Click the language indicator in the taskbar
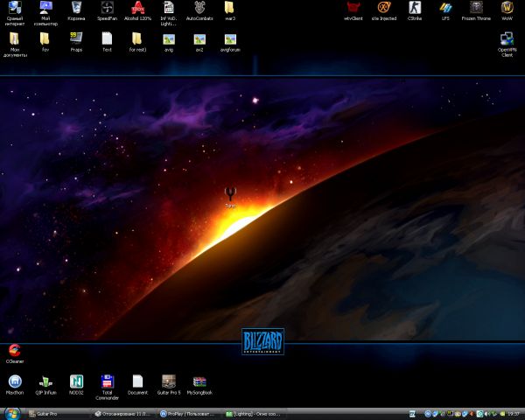The width and height of the screenshot is (525, 420). pos(412,414)
